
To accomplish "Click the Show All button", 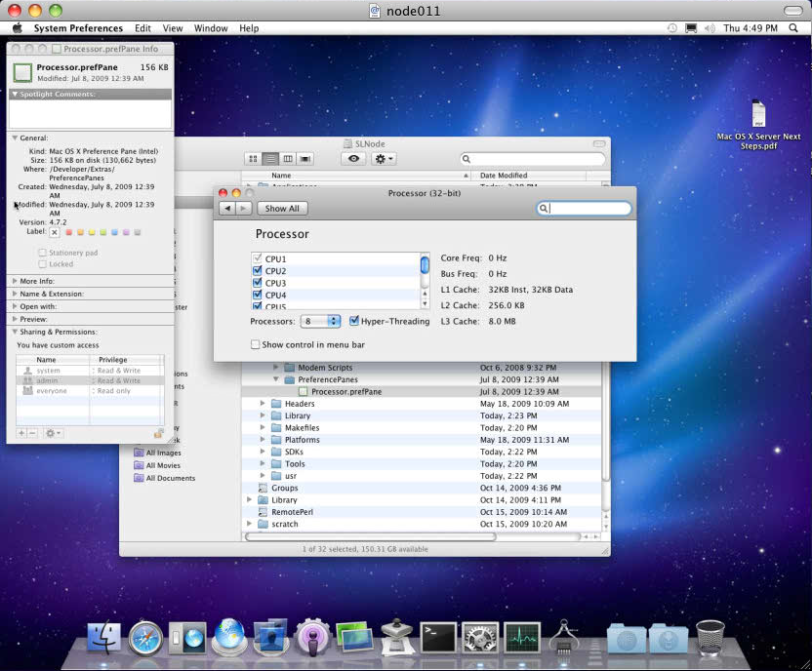I will click(282, 209).
